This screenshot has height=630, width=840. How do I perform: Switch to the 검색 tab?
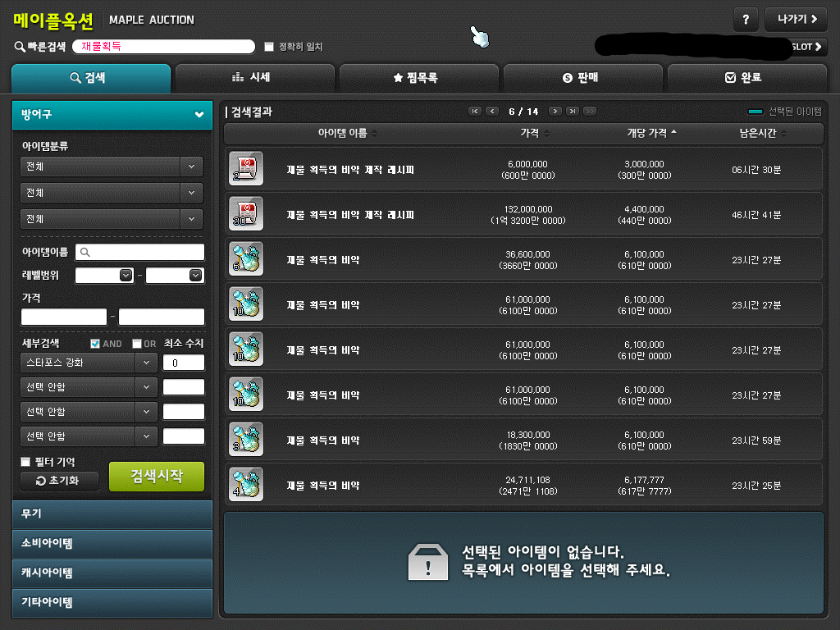point(91,78)
